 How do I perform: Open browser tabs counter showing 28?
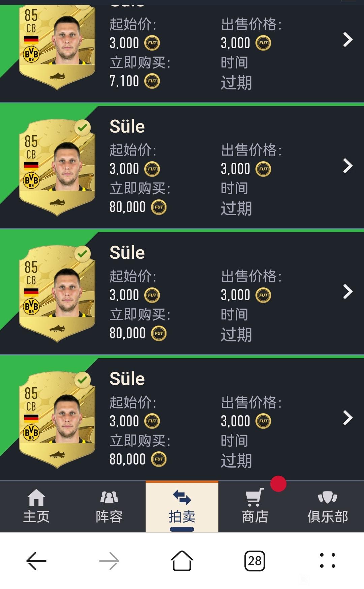pos(255,561)
